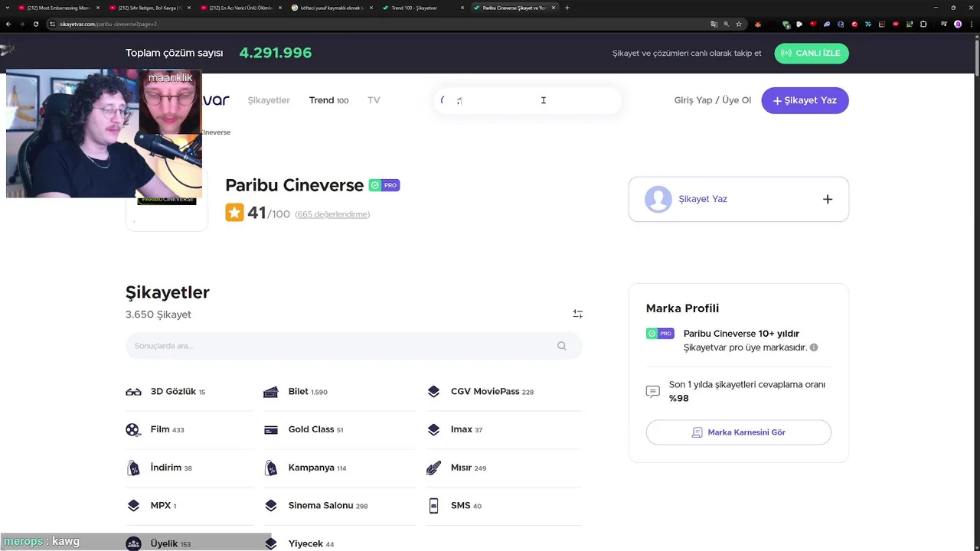Open the 3D Gözlük complaint category
Screen dimensions: 980x551
(x=178, y=392)
